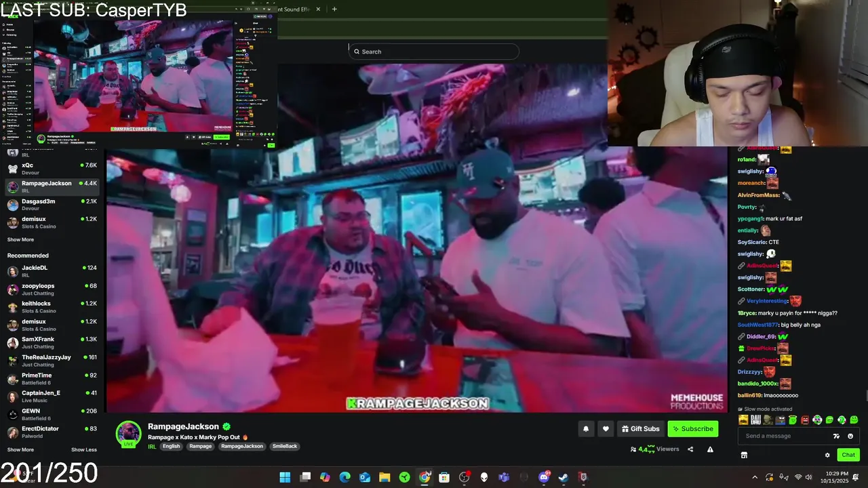The height and width of the screenshot is (488, 868).
Task: Open zoopyloops recommended channel
Action: click(52, 289)
